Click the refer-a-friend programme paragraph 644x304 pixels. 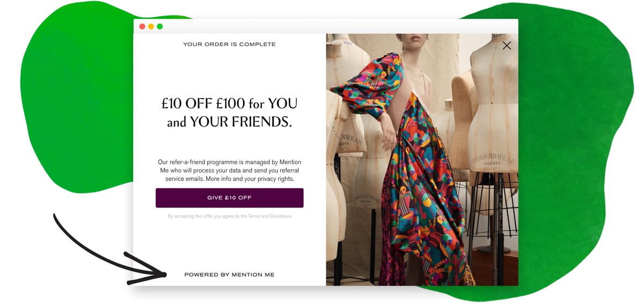pyautogui.click(x=229, y=170)
